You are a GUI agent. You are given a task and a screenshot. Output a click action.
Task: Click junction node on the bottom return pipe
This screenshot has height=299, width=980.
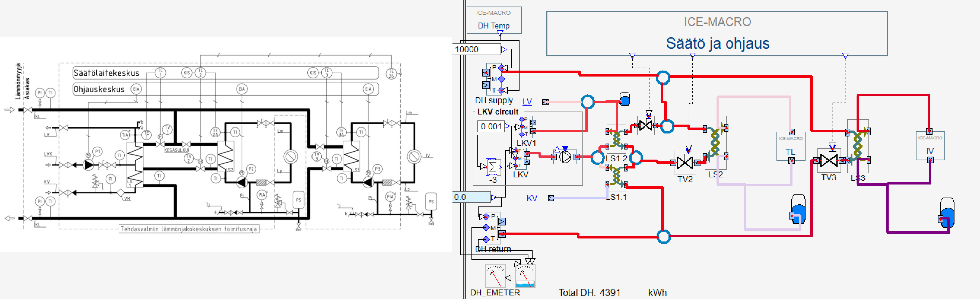[x=663, y=237]
